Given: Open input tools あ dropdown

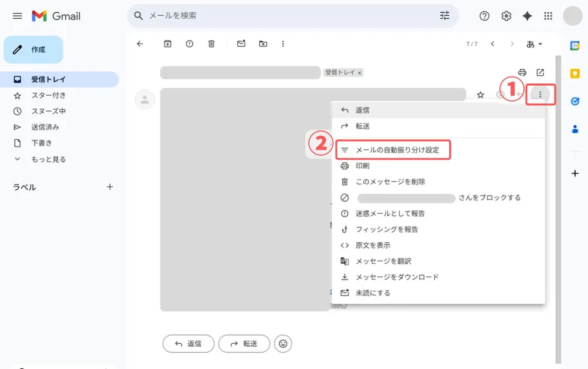Looking at the screenshot, I should point(534,44).
